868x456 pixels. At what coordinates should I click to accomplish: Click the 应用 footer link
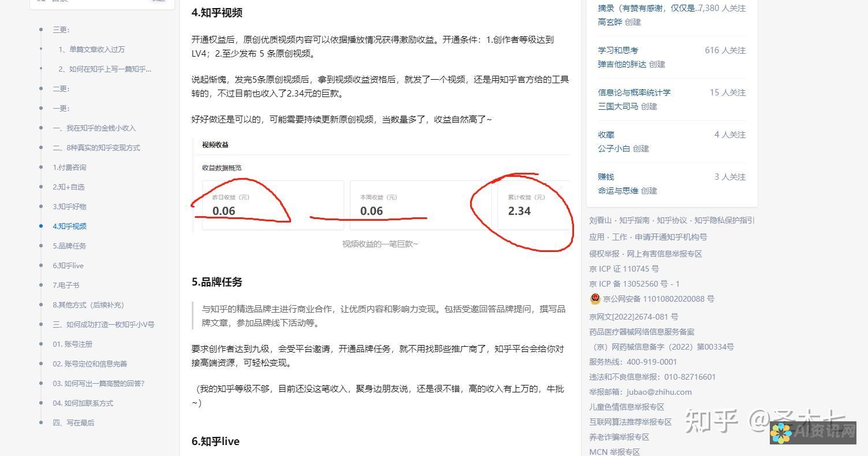(x=597, y=237)
